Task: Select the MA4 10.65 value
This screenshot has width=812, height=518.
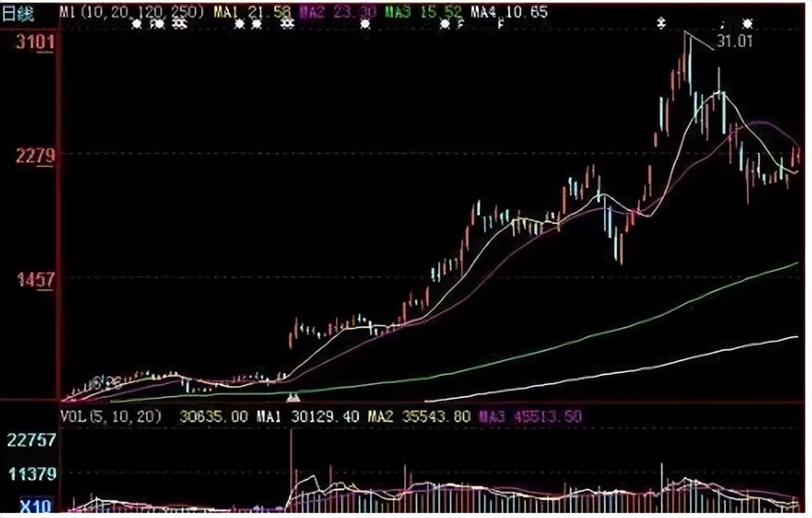Action: click(508, 12)
